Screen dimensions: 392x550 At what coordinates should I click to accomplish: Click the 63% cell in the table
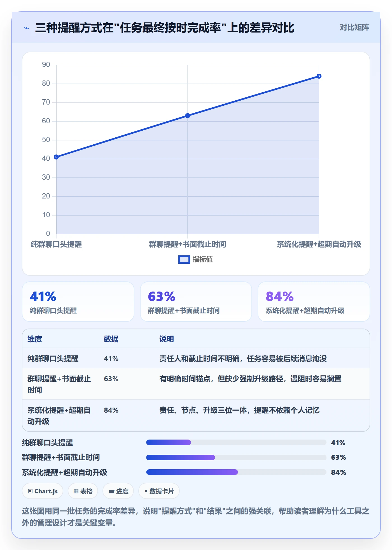pyautogui.click(x=111, y=379)
